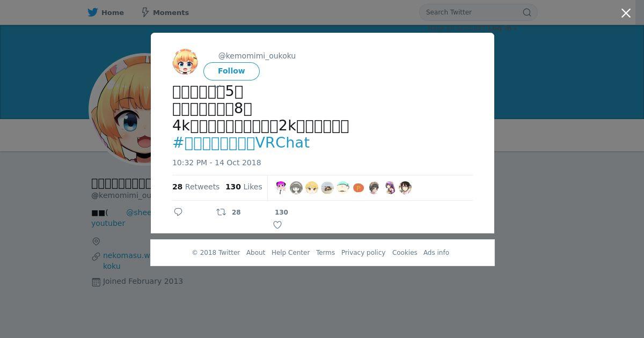Click the purple-haired liker avatar
The height and width of the screenshot is (338, 644).
pos(390,188)
